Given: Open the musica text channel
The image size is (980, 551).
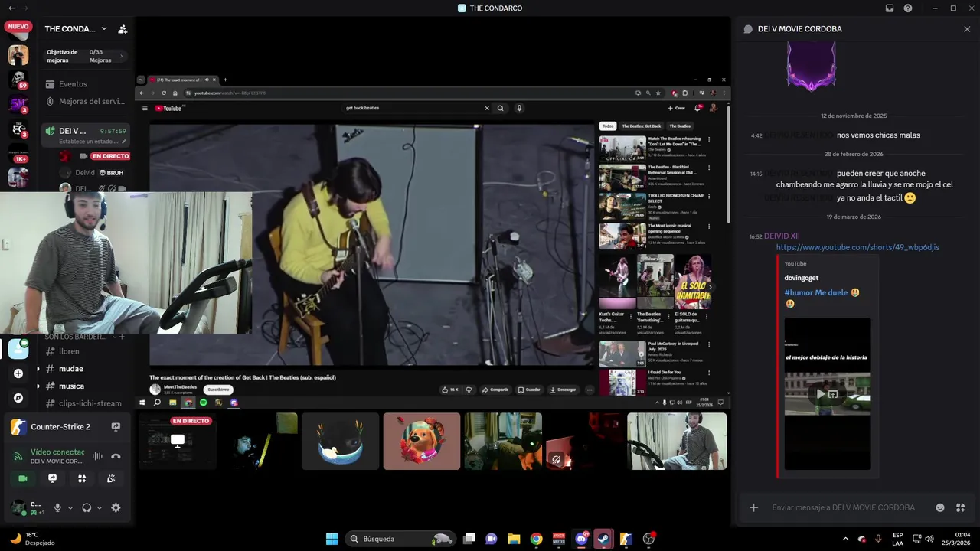Looking at the screenshot, I should [71, 386].
